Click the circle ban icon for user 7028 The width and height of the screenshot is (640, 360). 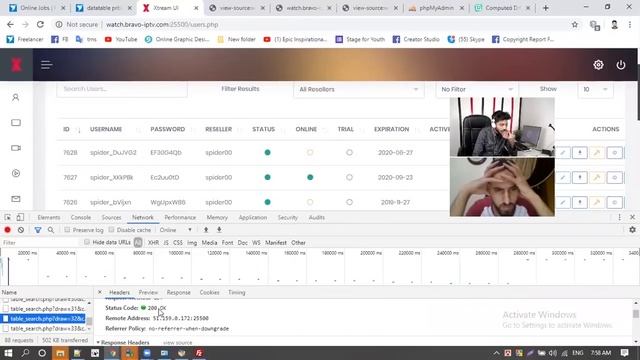coord(614,153)
